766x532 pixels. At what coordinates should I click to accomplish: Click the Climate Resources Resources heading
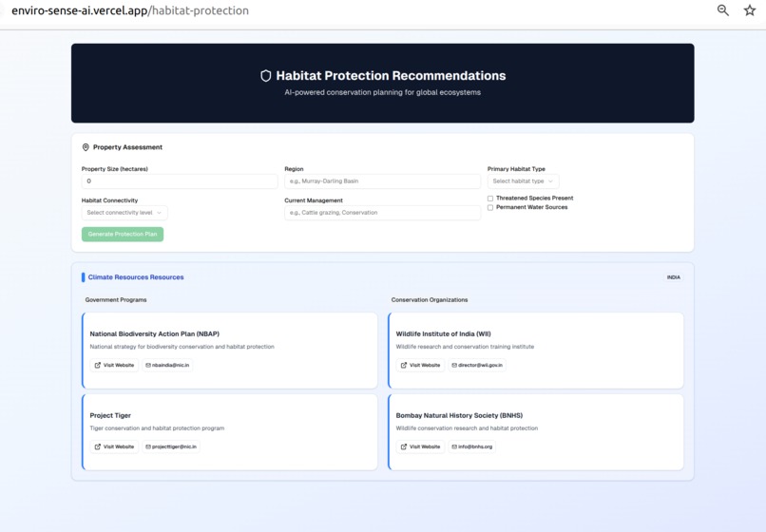136,277
